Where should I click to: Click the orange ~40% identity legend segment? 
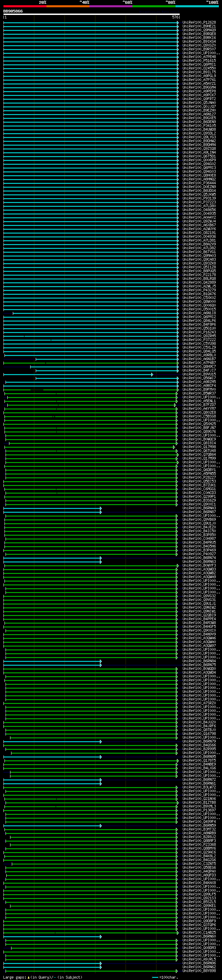tap(68, 6)
